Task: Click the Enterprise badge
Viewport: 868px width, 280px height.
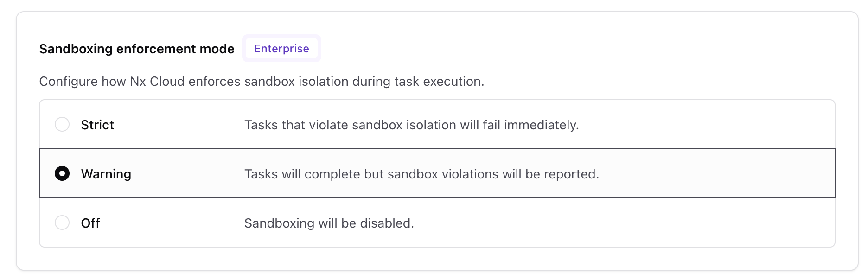Action: pyautogui.click(x=281, y=48)
